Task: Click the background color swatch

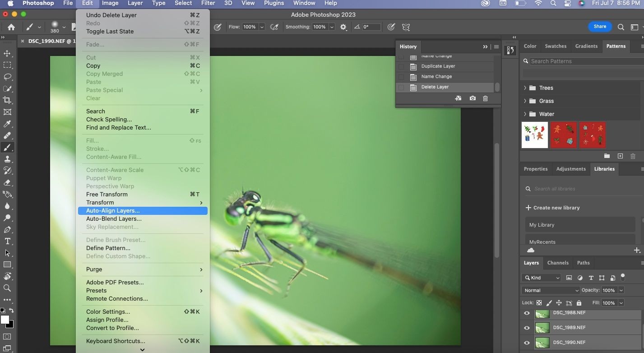Action: pos(11,325)
